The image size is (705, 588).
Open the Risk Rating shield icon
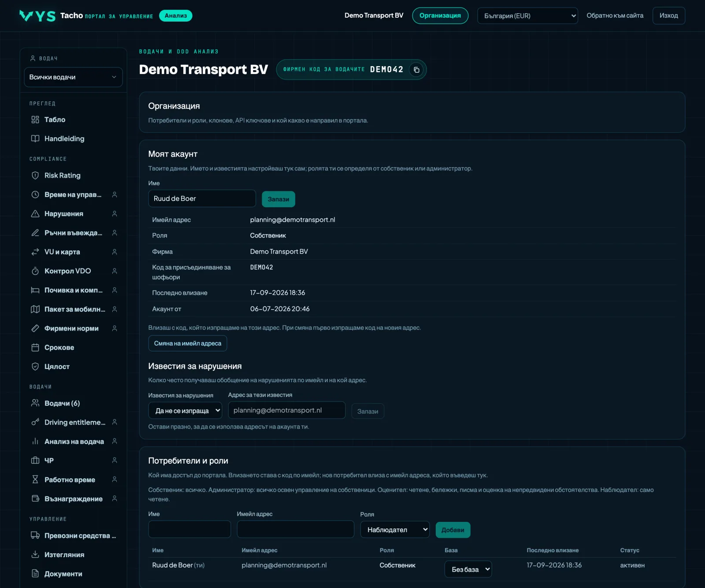click(35, 175)
